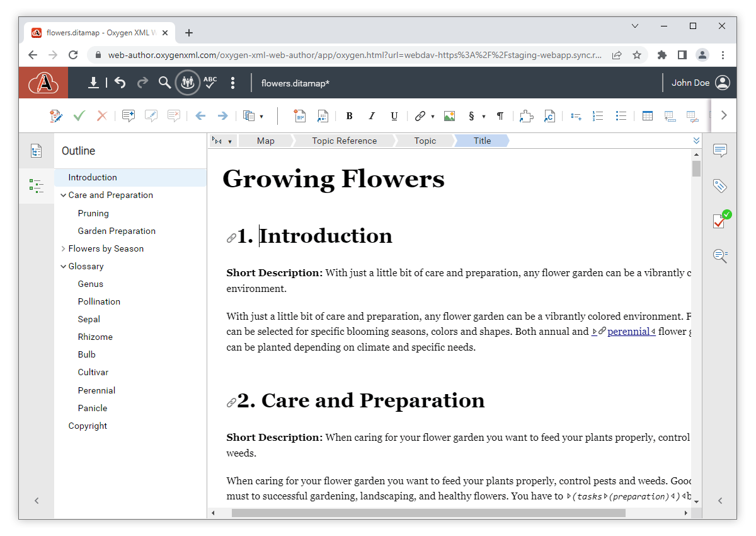
Task: Reject change with the red X
Action: click(101, 116)
